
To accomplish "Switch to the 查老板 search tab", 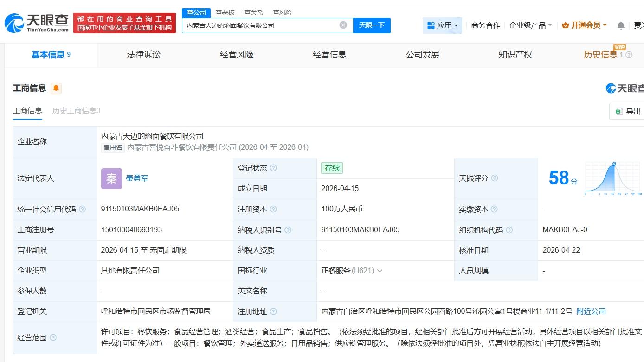I will pos(225,13).
